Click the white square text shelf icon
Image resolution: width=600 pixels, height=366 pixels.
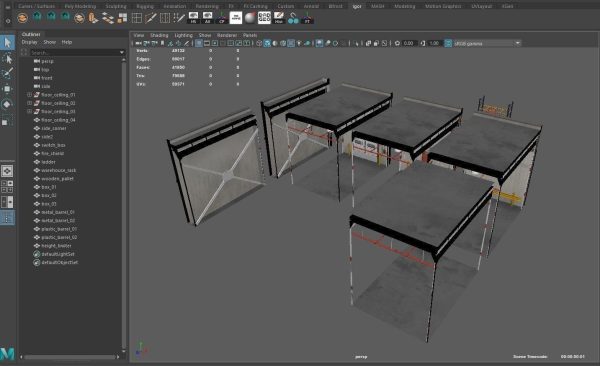[236, 18]
